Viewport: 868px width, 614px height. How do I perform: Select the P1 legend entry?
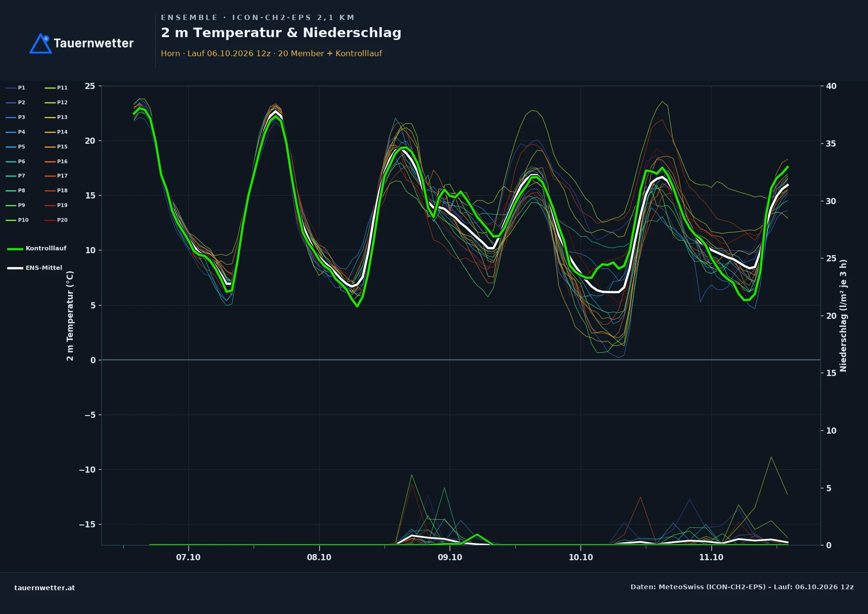(16, 88)
